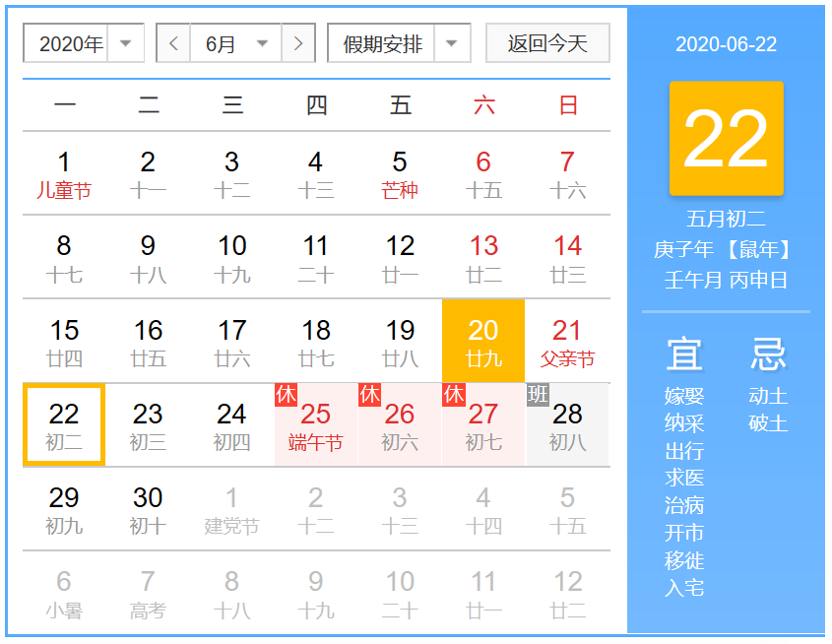Select June 13 廿二
The height and width of the screenshot is (644, 832).
click(x=483, y=258)
